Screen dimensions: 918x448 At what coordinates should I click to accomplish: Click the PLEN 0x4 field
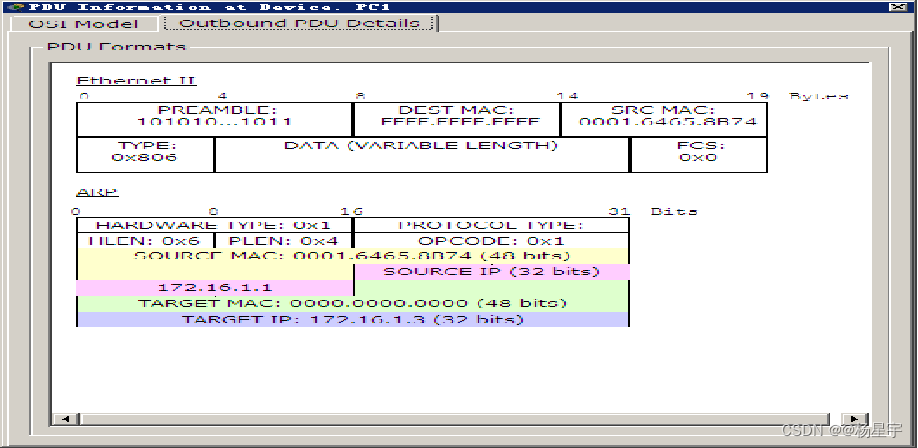[283, 241]
